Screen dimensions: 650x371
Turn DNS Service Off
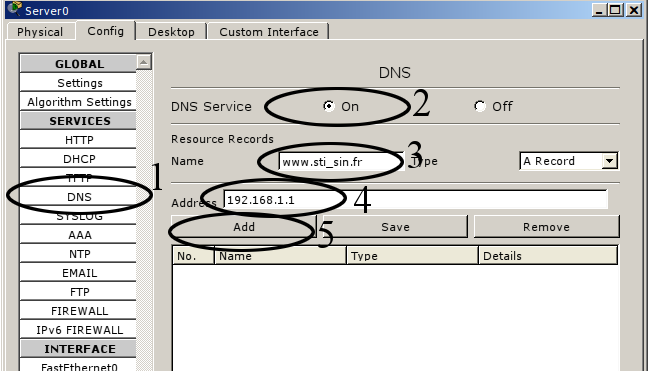tap(480, 106)
